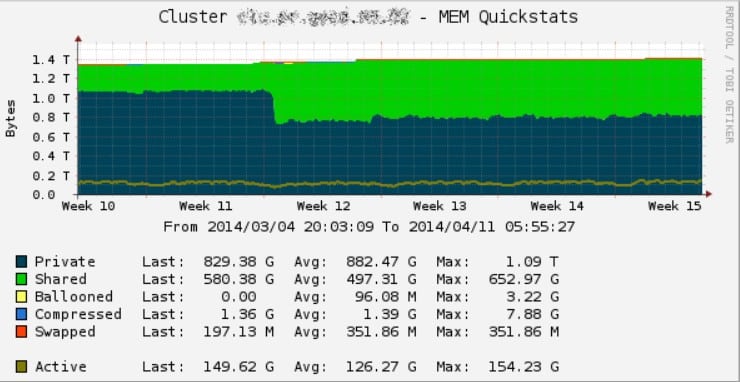Click Ballooned max value '3.22 G'
Screen dimensions: 740x382
click(532, 297)
